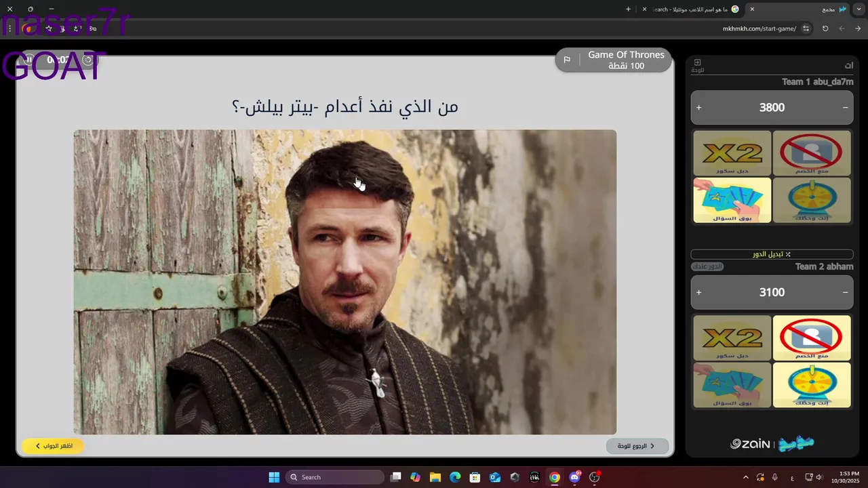Use Team 2 إنت وحظك wheel card
Viewport: 868px width, 488px height.
tap(812, 385)
